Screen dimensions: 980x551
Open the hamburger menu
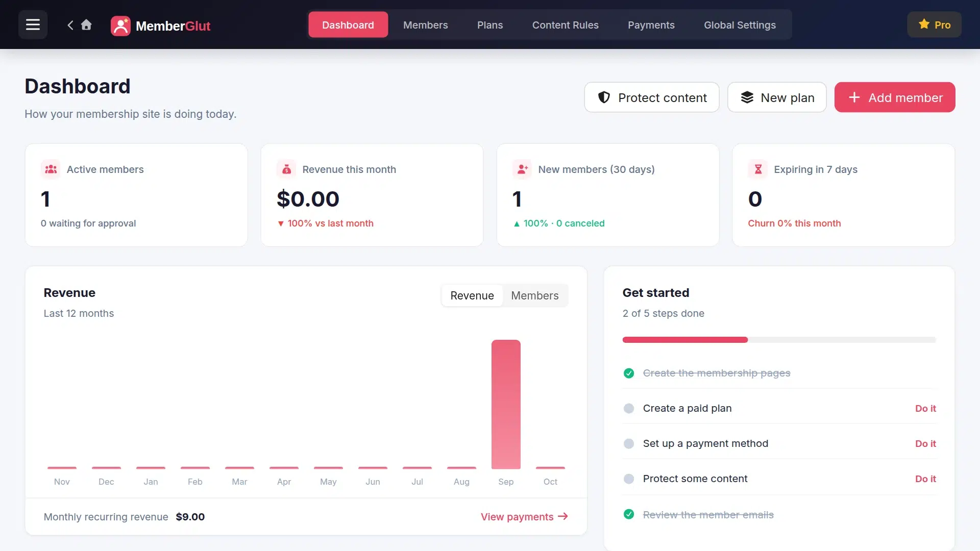[33, 24]
